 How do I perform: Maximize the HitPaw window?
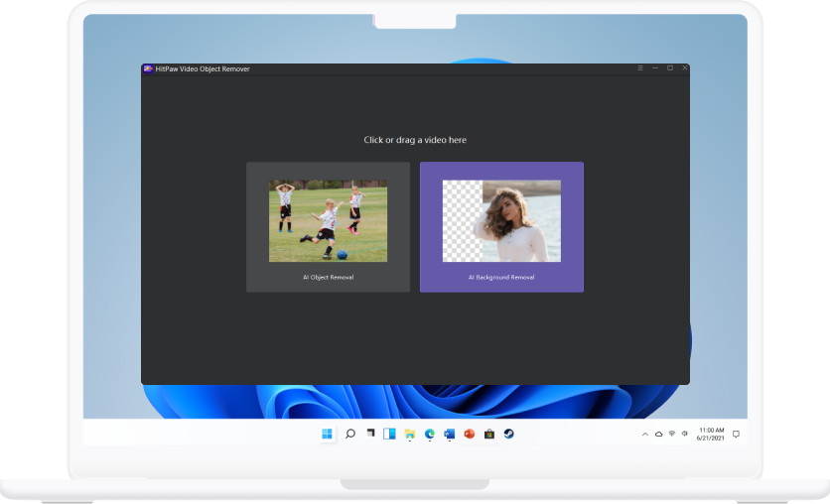(669, 68)
